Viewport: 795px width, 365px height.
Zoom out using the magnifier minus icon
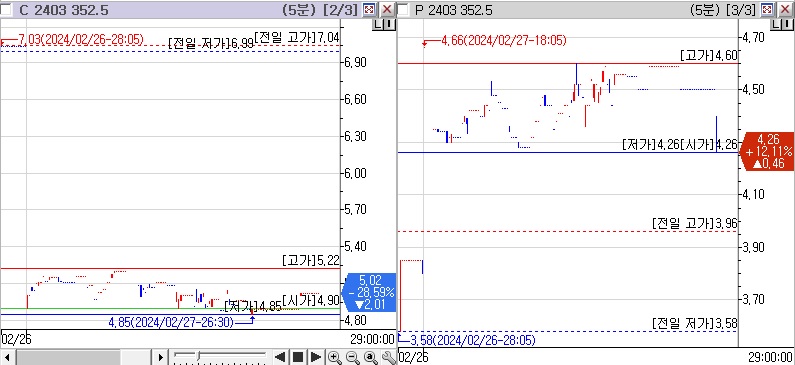coord(352,357)
